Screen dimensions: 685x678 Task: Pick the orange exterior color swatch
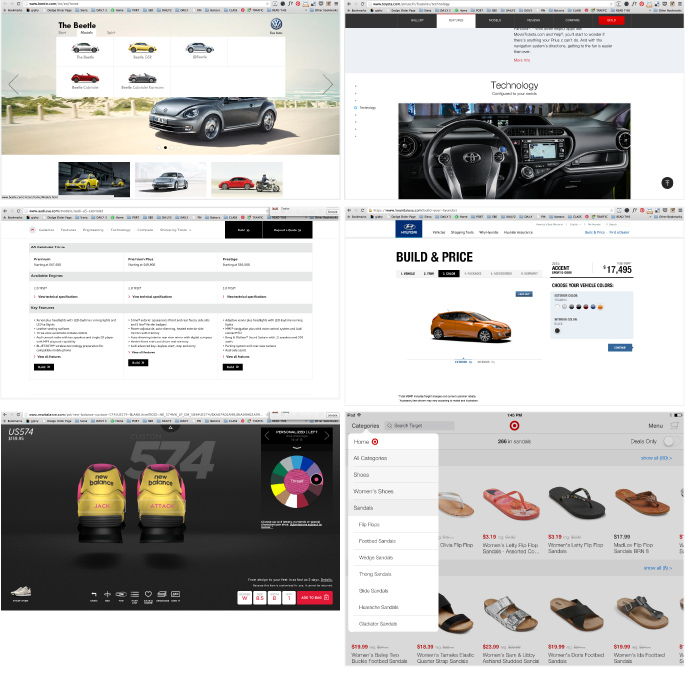(600, 307)
